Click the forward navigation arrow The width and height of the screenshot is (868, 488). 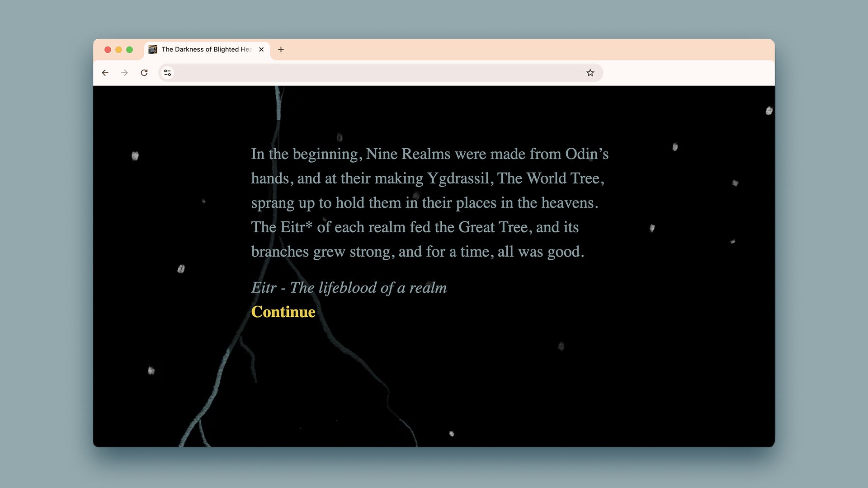coord(125,73)
